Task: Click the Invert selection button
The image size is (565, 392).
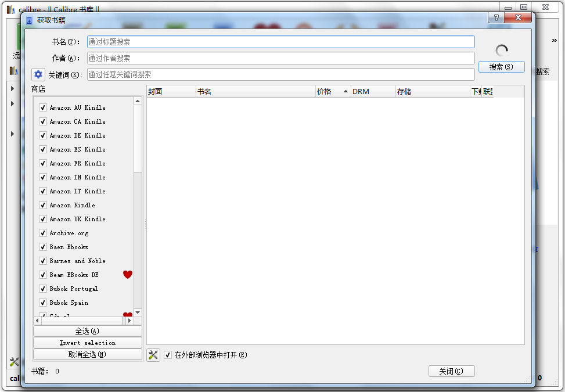Action: [88, 343]
